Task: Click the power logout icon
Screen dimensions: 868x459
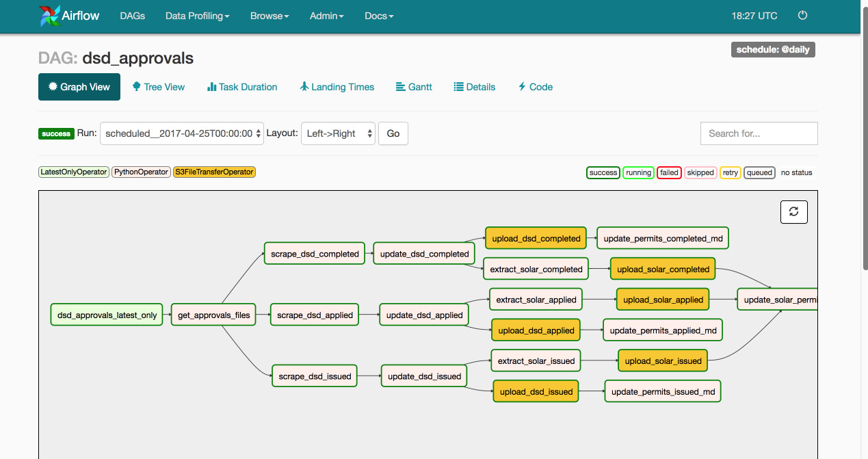Action: pyautogui.click(x=803, y=15)
